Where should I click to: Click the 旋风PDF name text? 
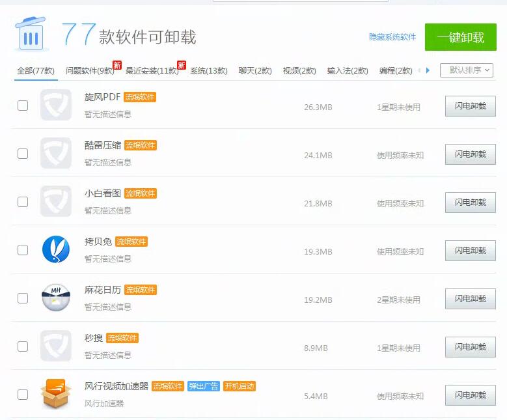[102, 97]
